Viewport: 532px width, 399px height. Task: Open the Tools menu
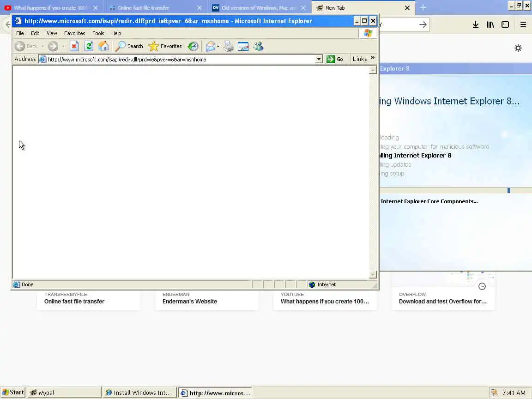[x=98, y=33]
